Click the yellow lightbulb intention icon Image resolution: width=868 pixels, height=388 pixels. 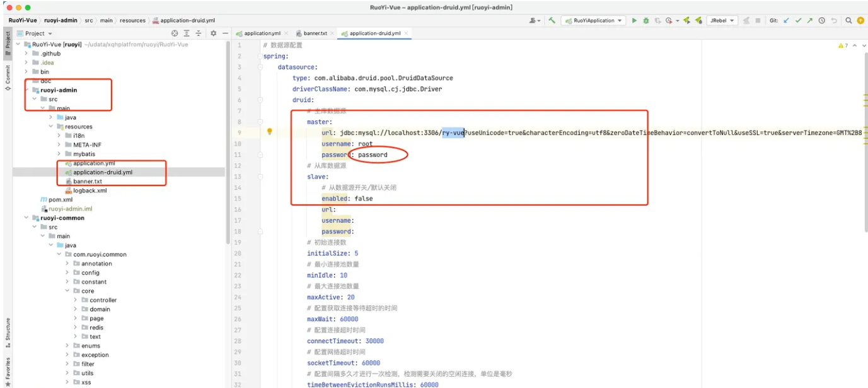click(x=269, y=132)
